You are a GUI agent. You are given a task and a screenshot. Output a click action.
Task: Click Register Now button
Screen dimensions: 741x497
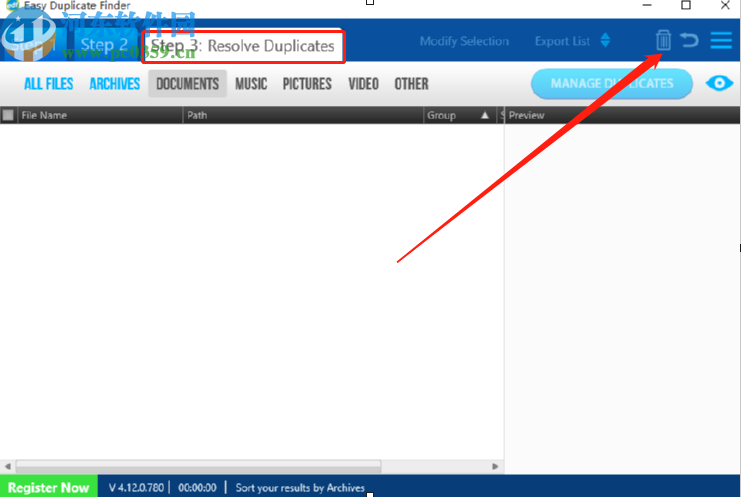click(x=49, y=487)
